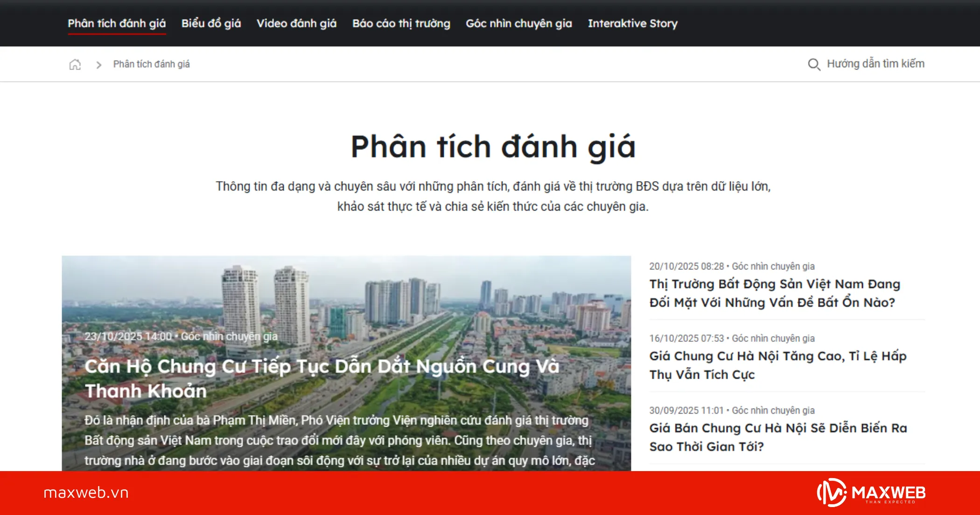Screen dimensions: 980x515
Task: Switch to the Báo cáo thị trường tab
Action: click(401, 23)
